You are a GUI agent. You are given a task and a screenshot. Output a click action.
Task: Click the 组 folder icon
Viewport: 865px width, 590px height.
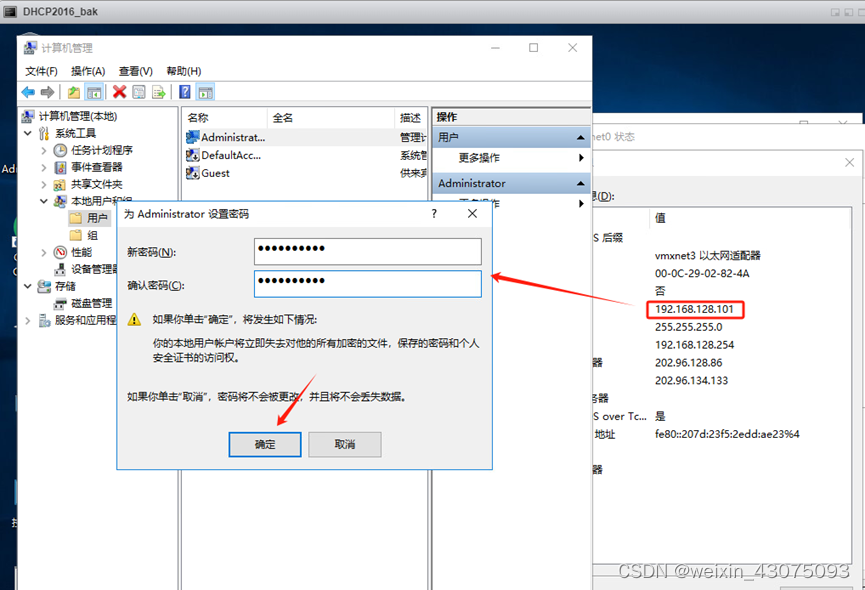click(x=76, y=235)
